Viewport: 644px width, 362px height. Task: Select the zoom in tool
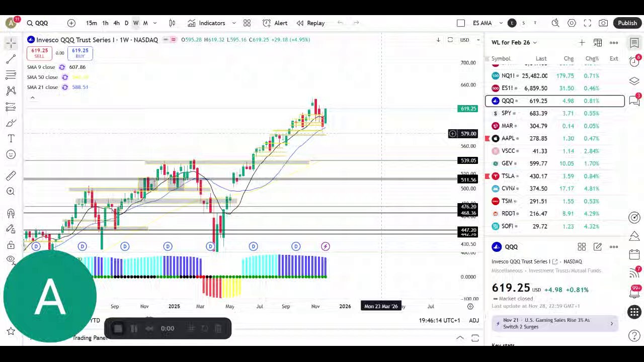(11, 192)
